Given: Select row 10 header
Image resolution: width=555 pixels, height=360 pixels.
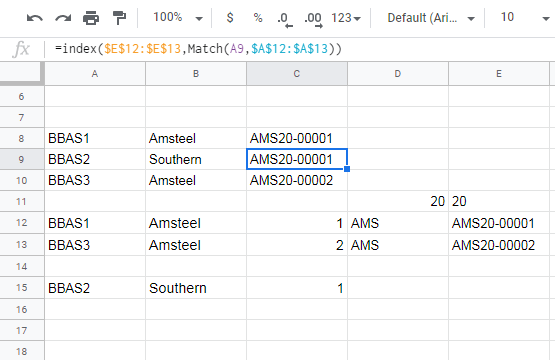Looking at the screenshot, I should (x=22, y=181).
